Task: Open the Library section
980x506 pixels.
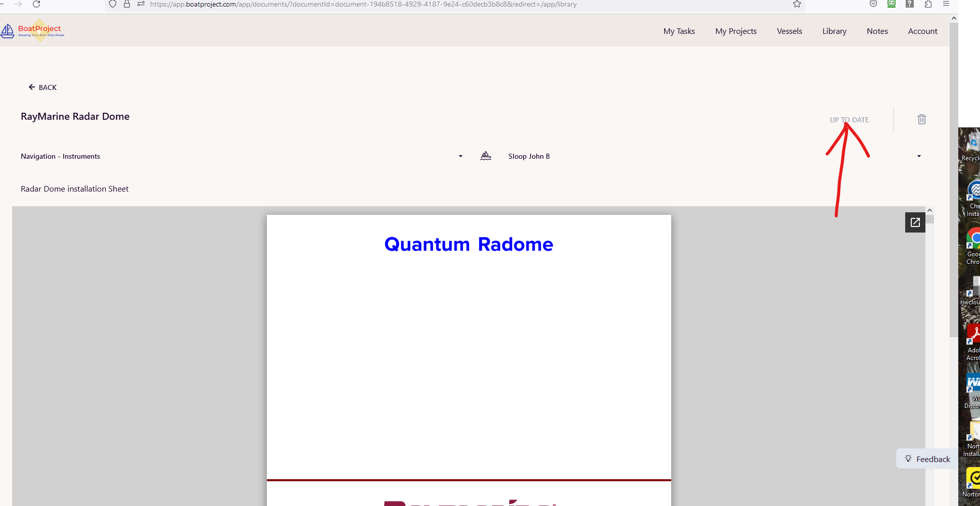Action: click(834, 31)
